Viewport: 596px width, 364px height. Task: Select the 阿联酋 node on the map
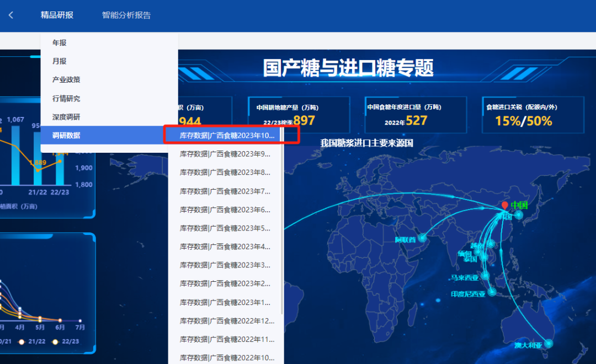pyautogui.click(x=422, y=238)
